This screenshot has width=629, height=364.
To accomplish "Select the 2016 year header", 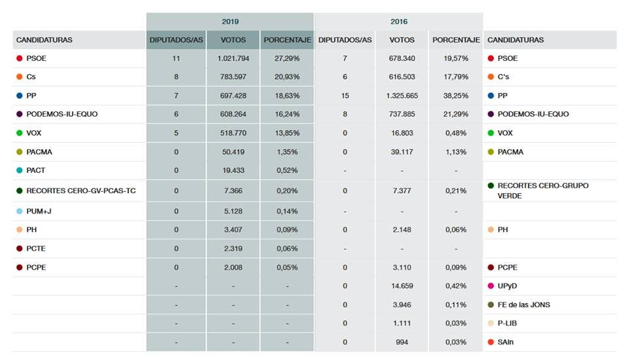I will 398,22.
